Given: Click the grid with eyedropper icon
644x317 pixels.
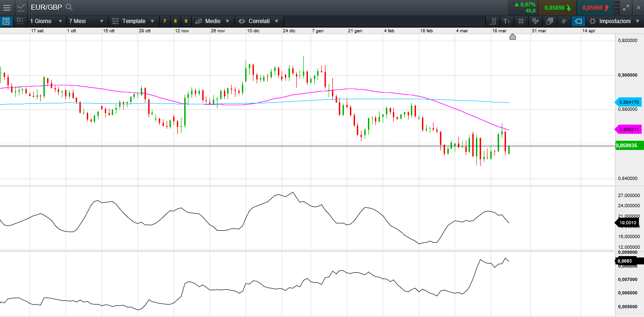Looking at the screenshot, I should pos(535,21).
